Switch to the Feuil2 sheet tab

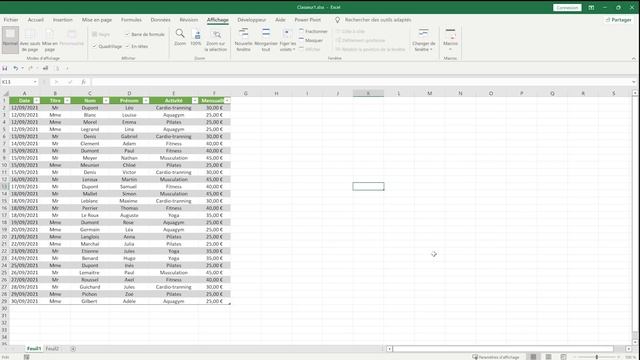pyautogui.click(x=52, y=349)
